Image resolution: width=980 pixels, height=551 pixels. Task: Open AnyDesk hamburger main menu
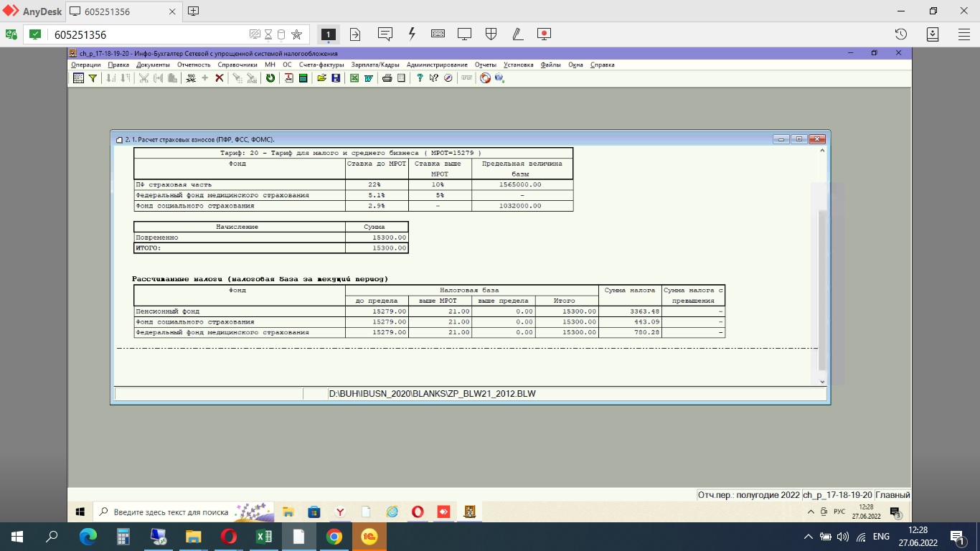pyautogui.click(x=964, y=34)
